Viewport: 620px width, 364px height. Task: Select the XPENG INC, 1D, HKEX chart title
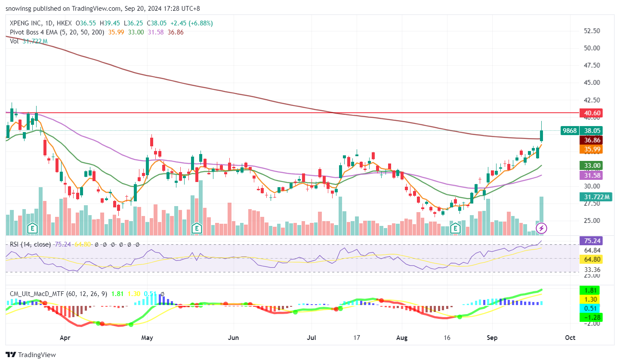click(x=41, y=23)
